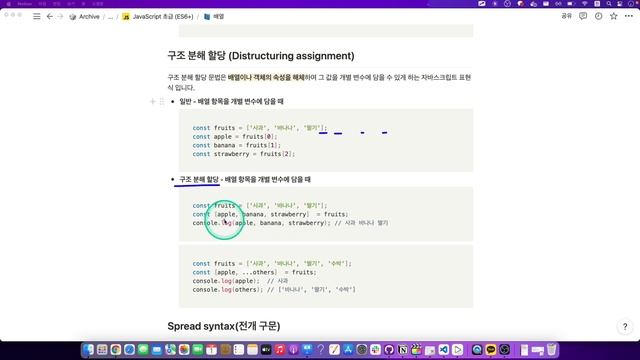Open the page updates clock icon
Screen dimensions: 640x360
(x=598, y=16)
